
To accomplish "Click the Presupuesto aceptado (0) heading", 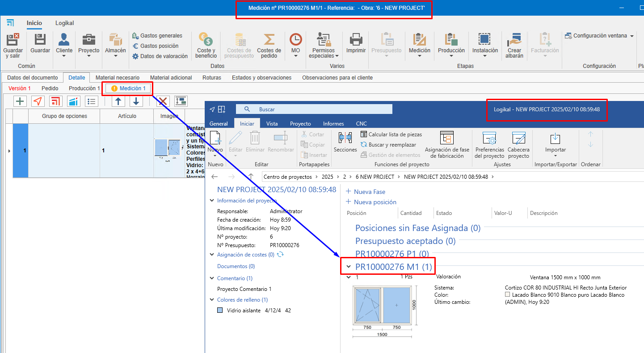I will [405, 241].
